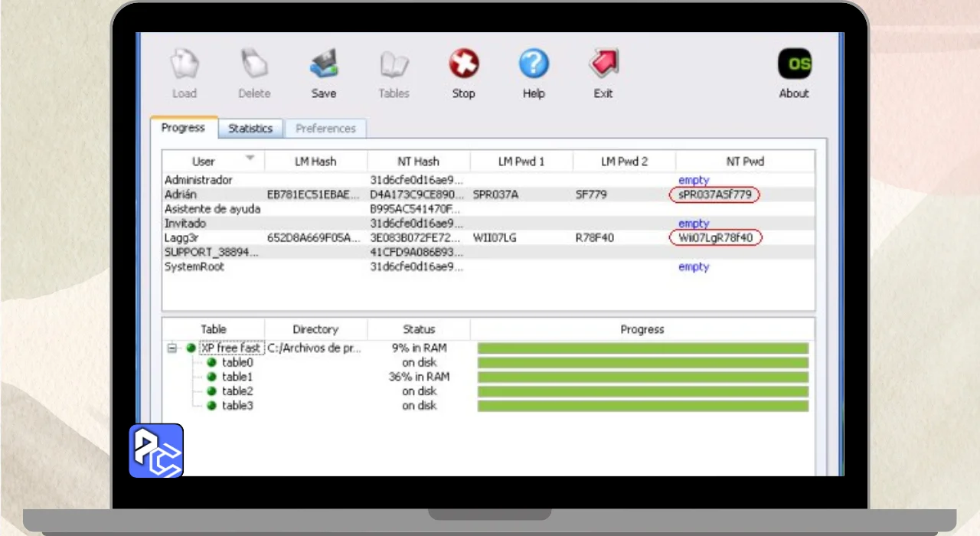This screenshot has height=536, width=980.
Task: Stop cracking with the Stop icon
Action: [x=463, y=65]
